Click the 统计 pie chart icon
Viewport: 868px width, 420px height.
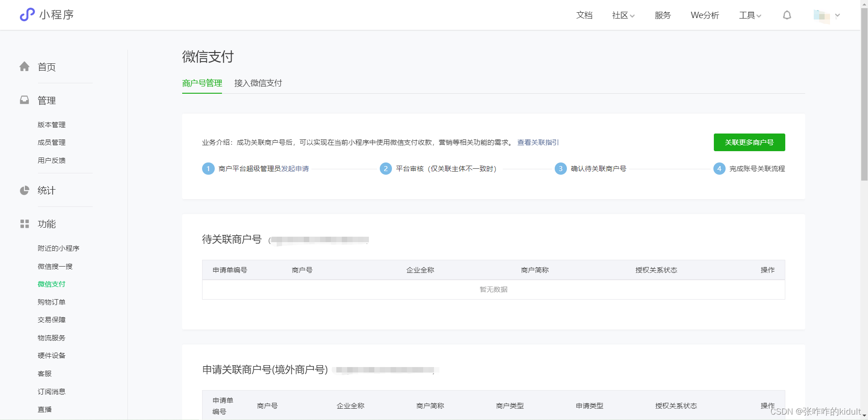[x=24, y=191]
